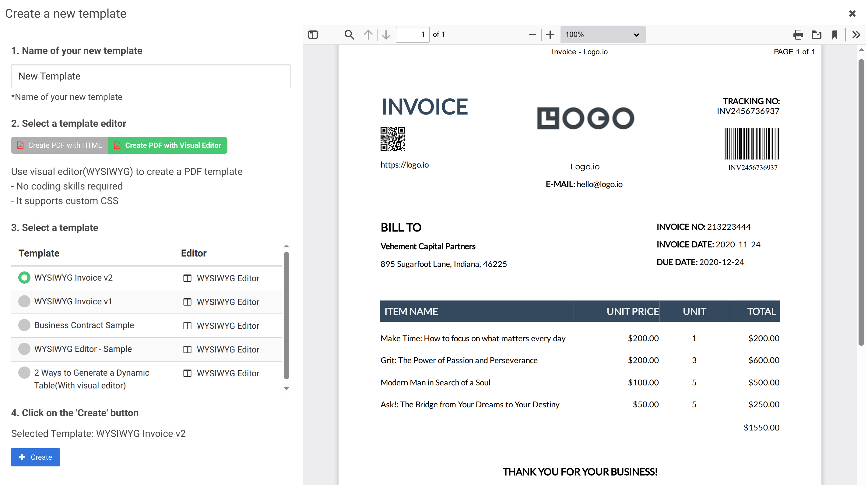Click the Create button
The width and height of the screenshot is (868, 485).
(x=35, y=457)
